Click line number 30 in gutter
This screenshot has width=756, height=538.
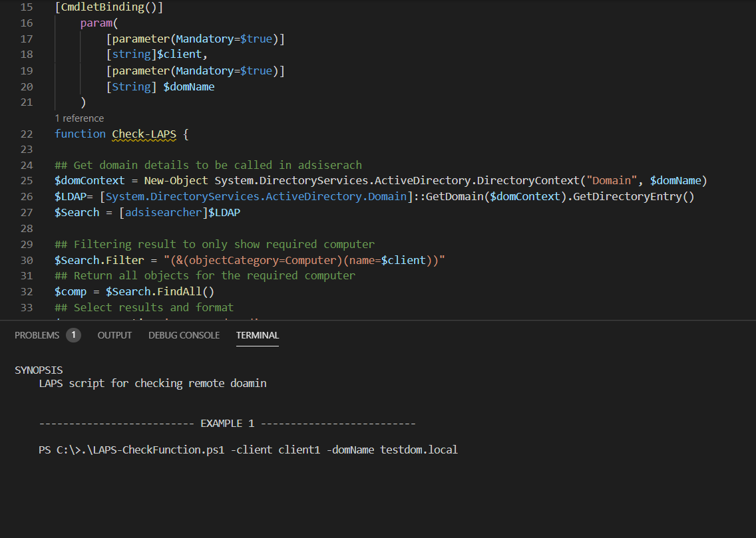[x=27, y=261]
